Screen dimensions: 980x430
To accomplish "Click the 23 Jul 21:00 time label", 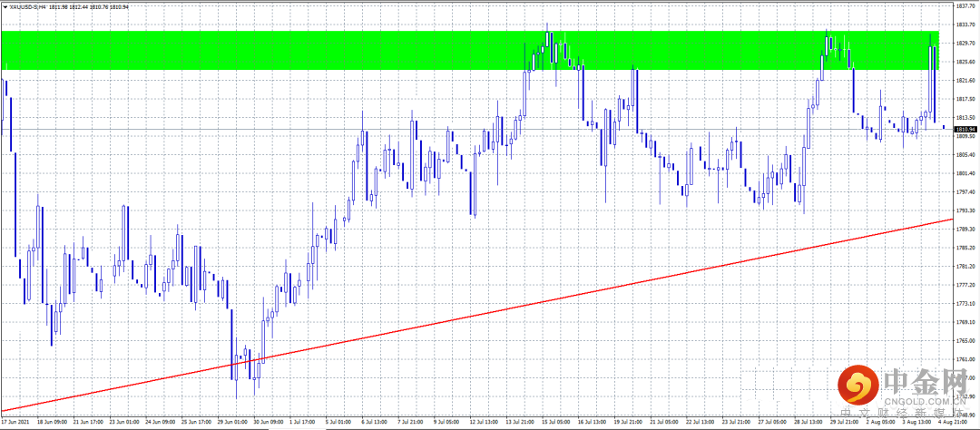I will point(735,422).
